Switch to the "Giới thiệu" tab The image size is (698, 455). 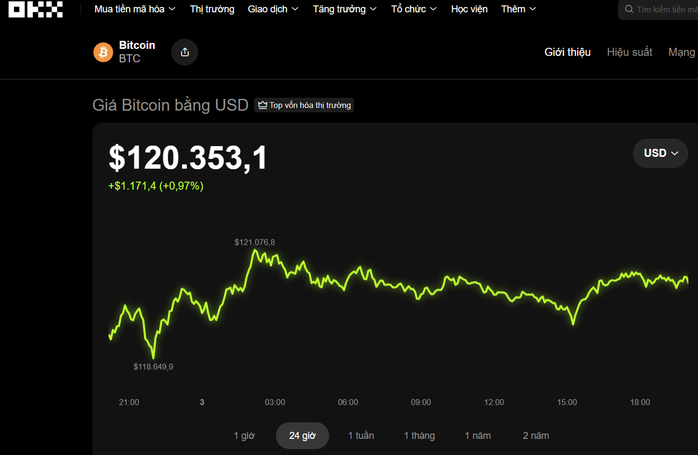point(567,52)
